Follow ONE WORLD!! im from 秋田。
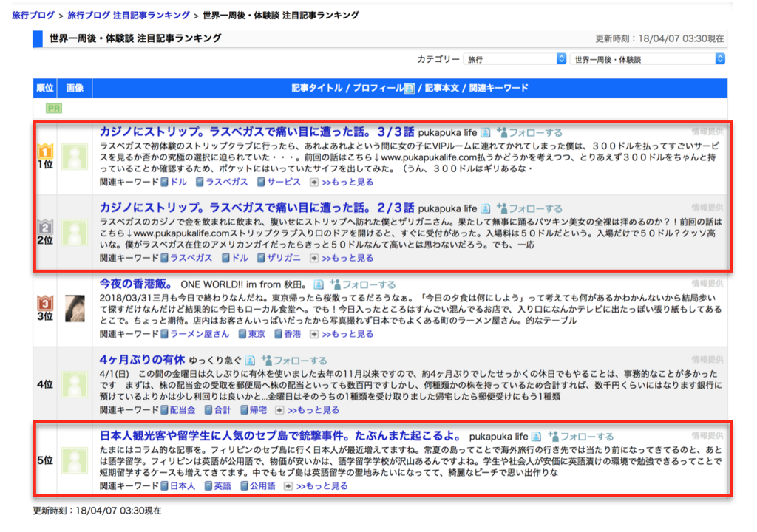757x532 pixels. pos(362,284)
